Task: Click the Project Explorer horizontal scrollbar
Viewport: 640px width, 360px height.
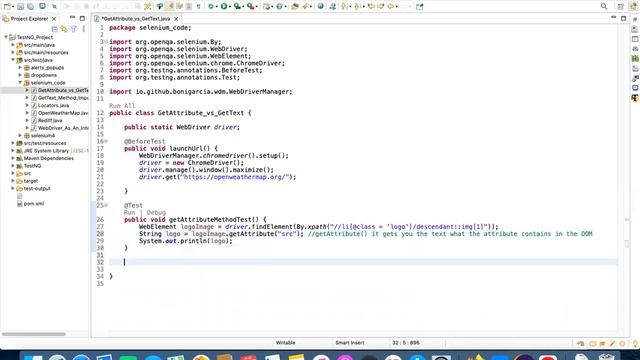Action: point(33,334)
